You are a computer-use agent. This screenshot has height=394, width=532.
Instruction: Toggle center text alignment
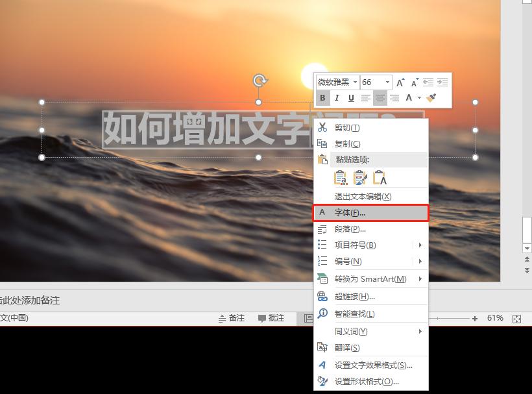380,98
